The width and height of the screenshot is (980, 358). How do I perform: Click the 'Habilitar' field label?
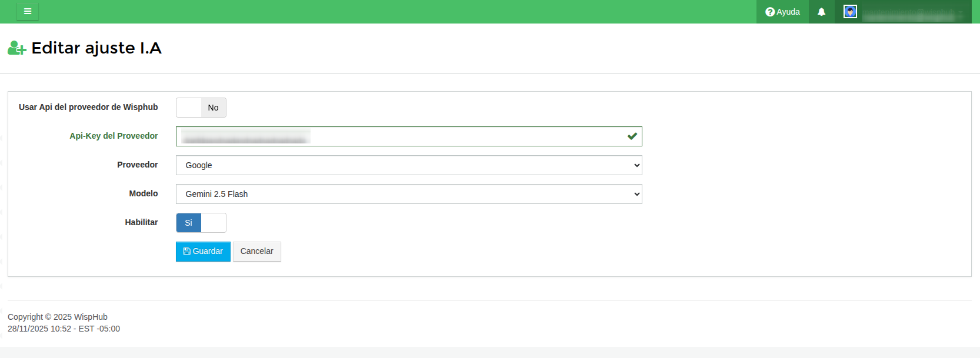141,222
